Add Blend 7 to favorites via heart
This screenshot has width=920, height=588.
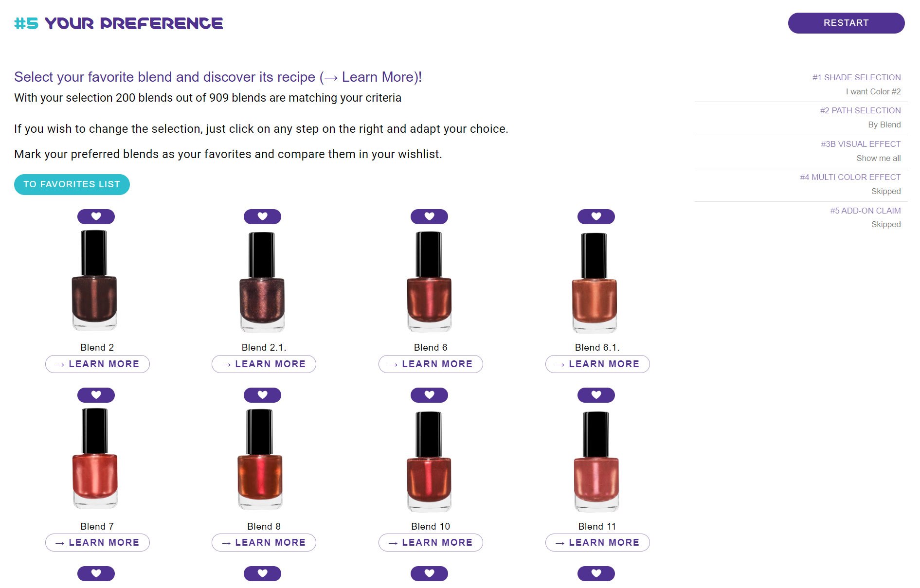click(x=96, y=395)
